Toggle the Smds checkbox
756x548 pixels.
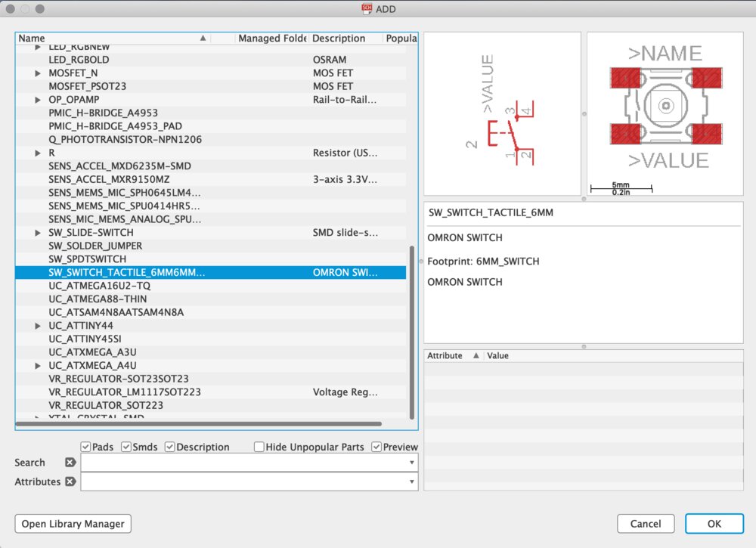point(126,447)
